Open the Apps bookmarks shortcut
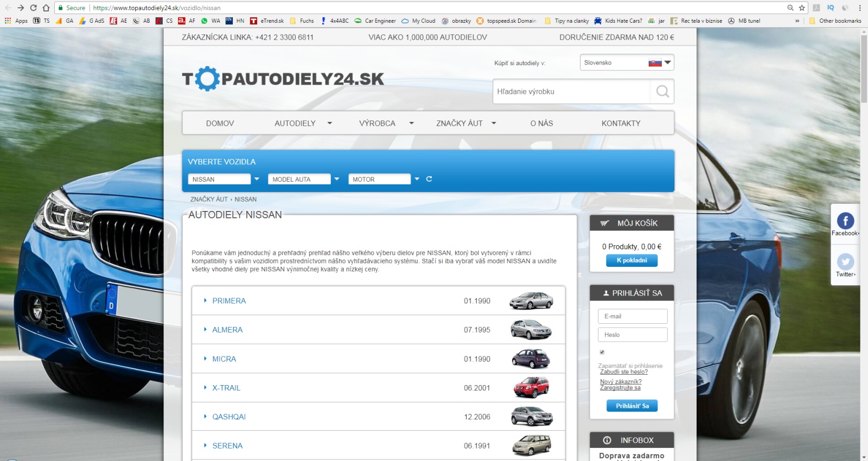Screen dimensions: 868x461 tap(16, 21)
